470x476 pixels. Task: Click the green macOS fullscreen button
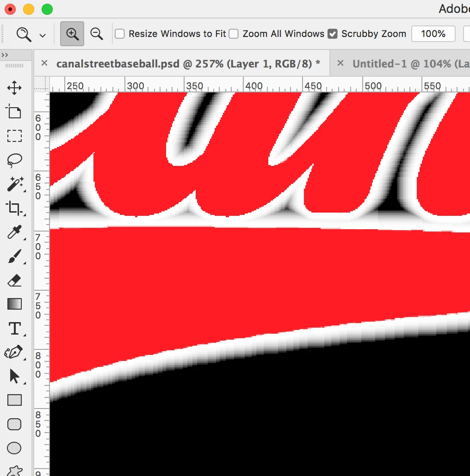point(47,9)
